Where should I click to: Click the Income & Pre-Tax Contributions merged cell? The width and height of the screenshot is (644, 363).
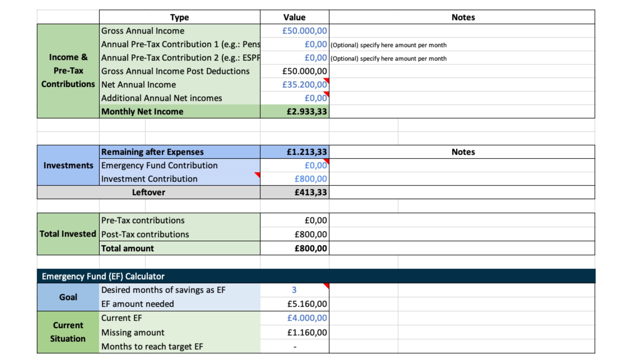[68, 71]
